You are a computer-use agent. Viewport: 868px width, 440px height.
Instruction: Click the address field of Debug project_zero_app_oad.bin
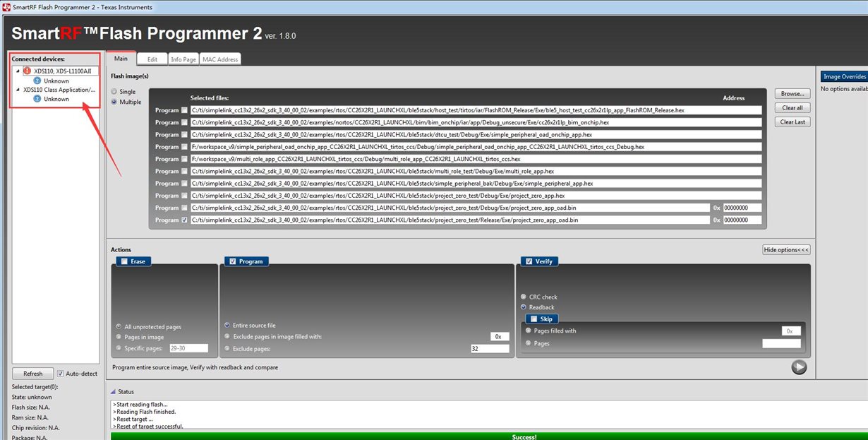742,208
